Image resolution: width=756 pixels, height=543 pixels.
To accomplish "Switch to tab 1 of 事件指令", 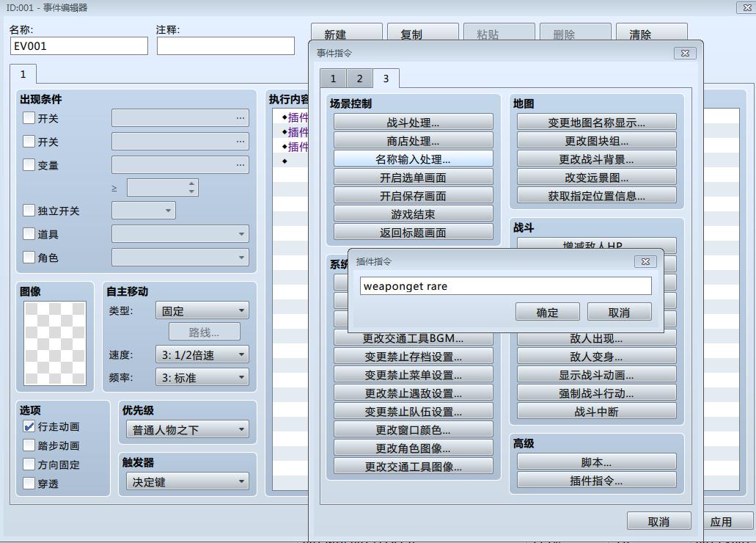I will (x=333, y=79).
